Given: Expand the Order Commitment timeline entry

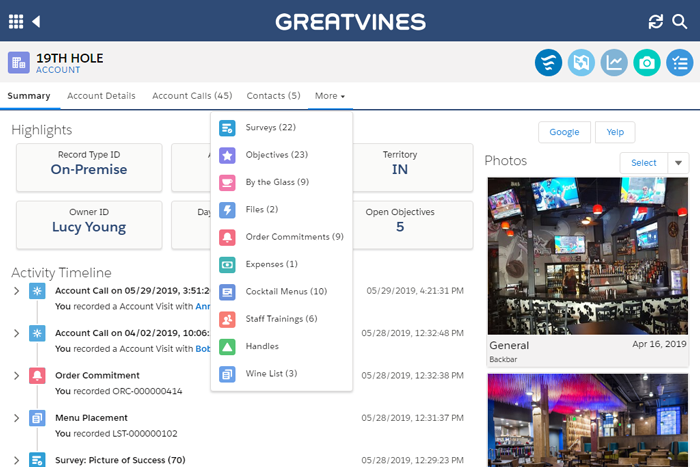Looking at the screenshot, I should click(16, 375).
